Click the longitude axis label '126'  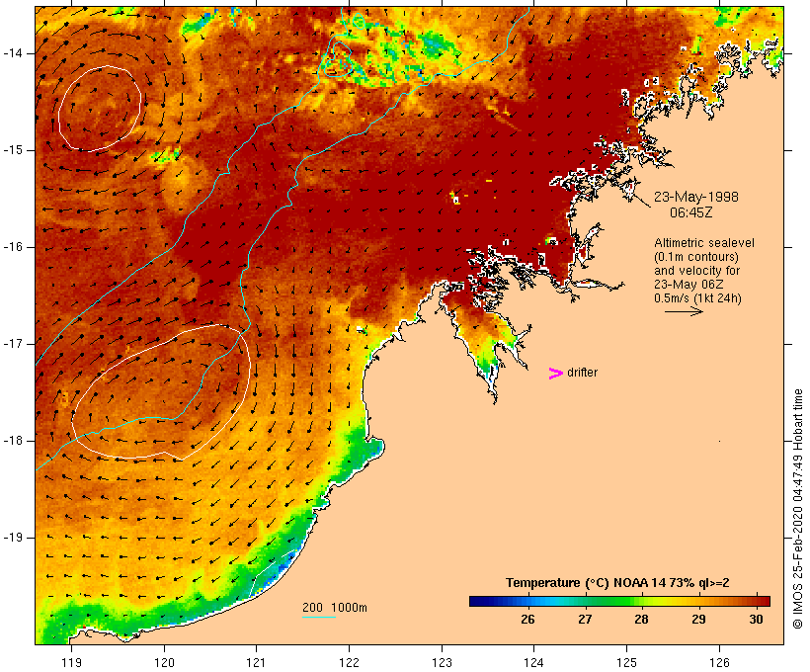coord(719,662)
